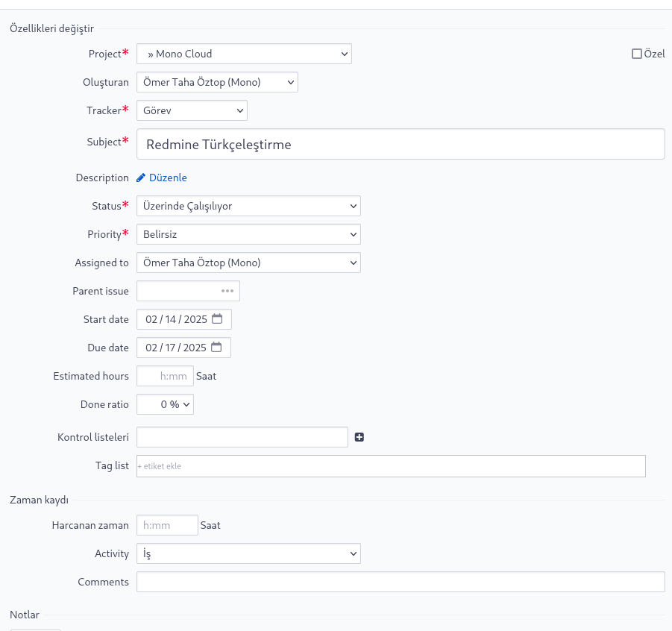
Task: Open the Priority dropdown showing Belirsiz
Action: (x=248, y=234)
